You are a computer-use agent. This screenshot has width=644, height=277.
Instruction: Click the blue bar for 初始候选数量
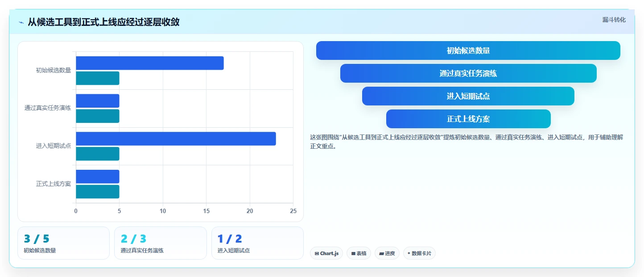[x=150, y=63]
